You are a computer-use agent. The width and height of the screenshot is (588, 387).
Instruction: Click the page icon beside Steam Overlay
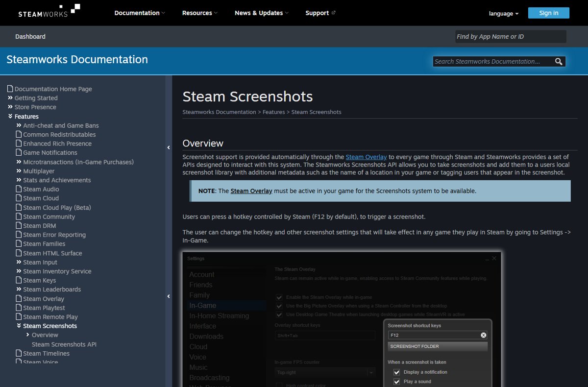[x=19, y=298]
